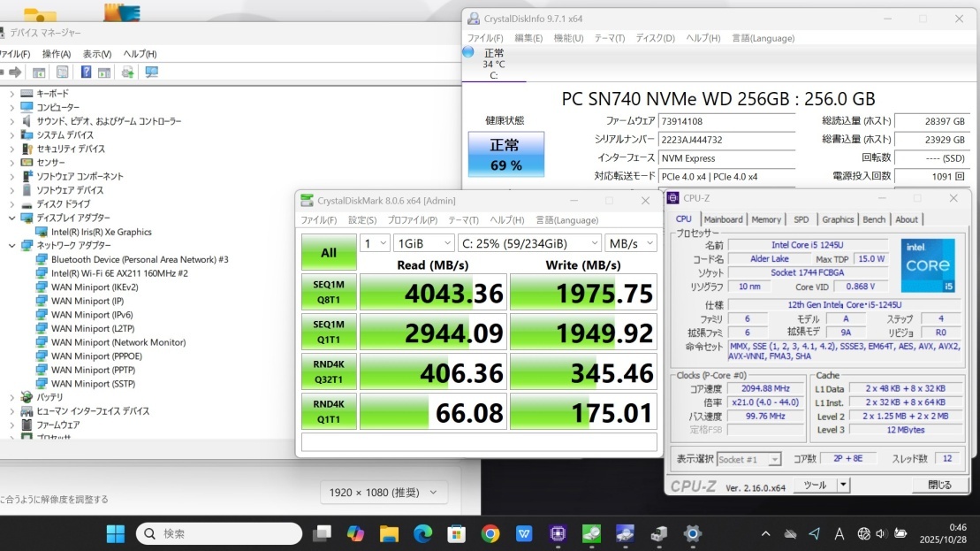980x551 pixels.
Task: Click the forward arrow in Device Manager toolbar
Action: pyautogui.click(x=15, y=73)
